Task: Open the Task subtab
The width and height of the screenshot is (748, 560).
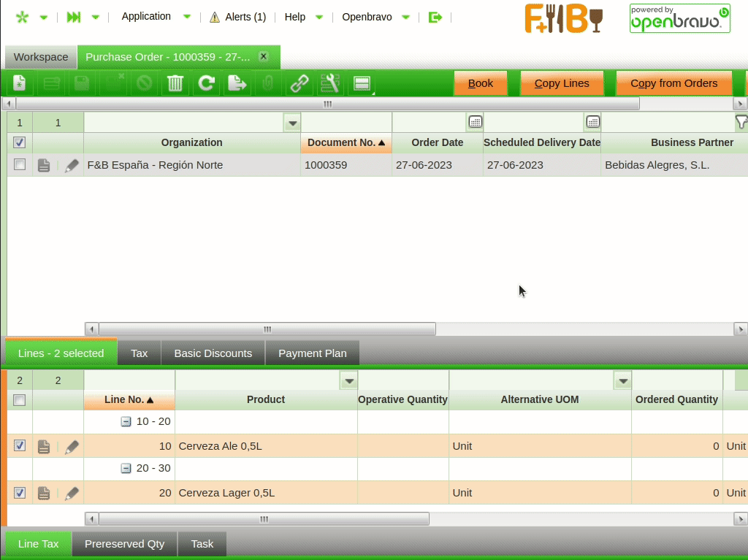Action: pos(202,544)
